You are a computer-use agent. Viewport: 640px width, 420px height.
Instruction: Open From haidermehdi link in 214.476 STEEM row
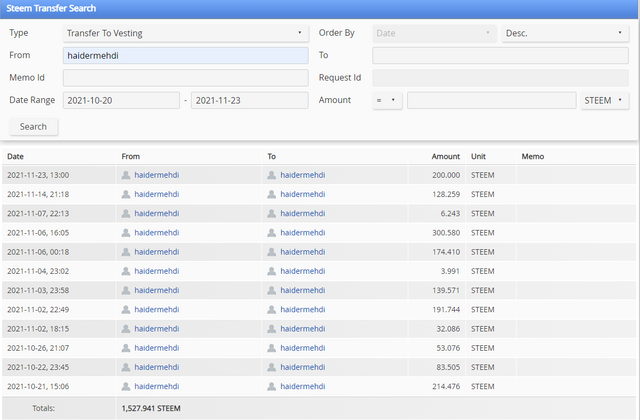(x=157, y=386)
